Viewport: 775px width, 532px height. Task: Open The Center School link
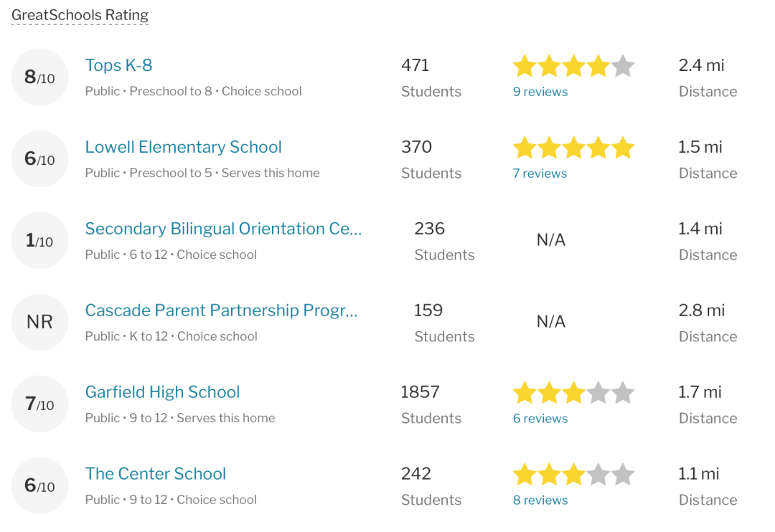[156, 474]
